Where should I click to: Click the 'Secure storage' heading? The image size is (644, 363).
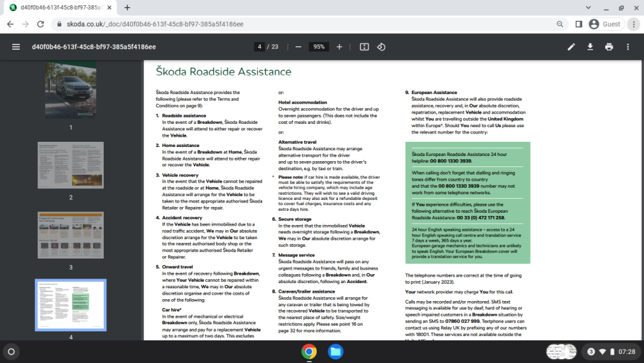295,219
